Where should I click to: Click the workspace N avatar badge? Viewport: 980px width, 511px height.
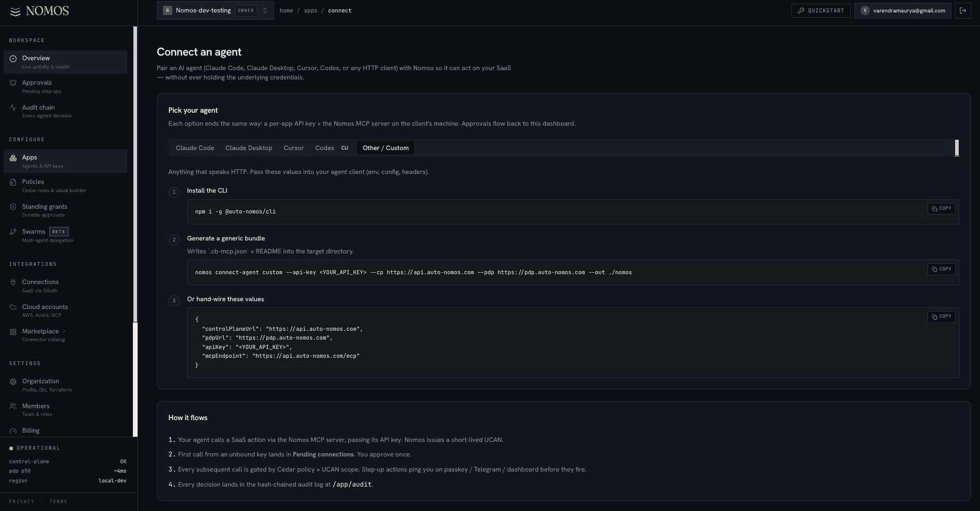(167, 10)
